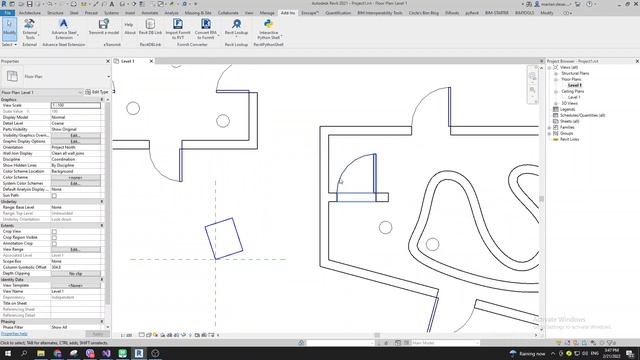Click the Save icon in quick access toolbar
The width and height of the screenshot is (640, 360).
[x=29, y=4]
